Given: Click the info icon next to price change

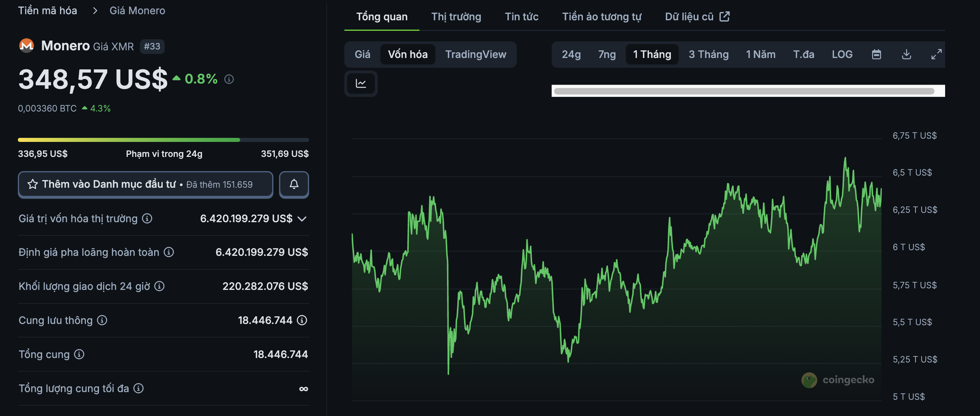Looking at the screenshot, I should coord(230,79).
